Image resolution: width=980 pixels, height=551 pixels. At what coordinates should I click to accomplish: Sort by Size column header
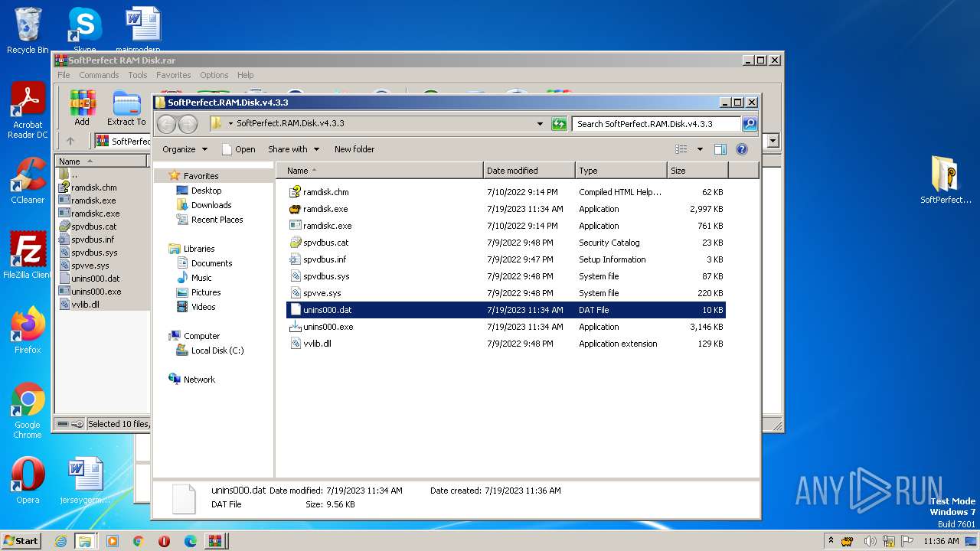(x=697, y=171)
